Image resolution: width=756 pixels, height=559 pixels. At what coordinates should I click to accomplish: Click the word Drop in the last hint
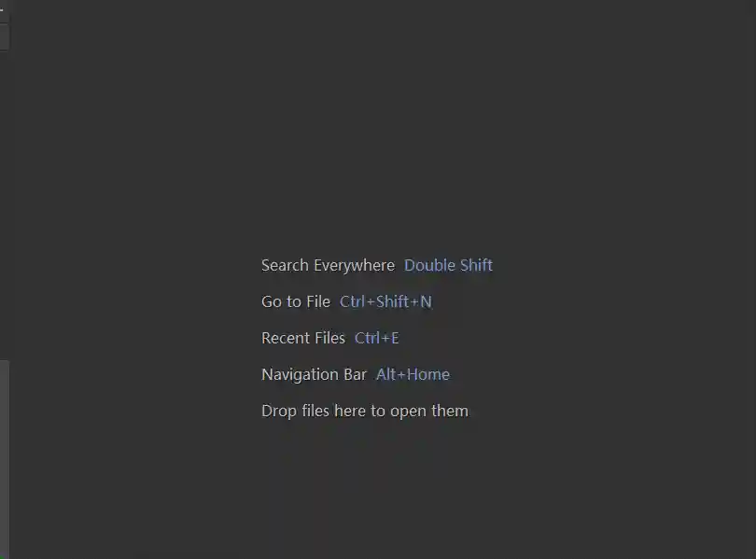[x=279, y=412]
